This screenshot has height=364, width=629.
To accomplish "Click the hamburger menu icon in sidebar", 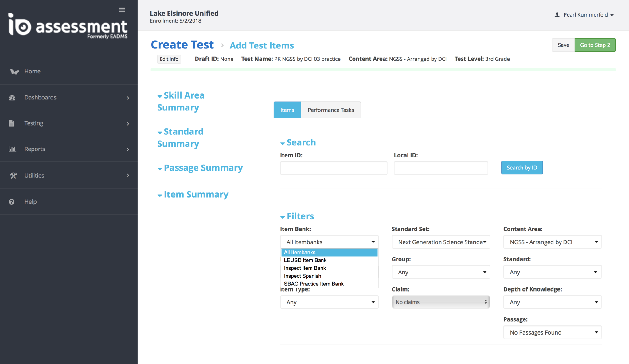I will point(122,10).
